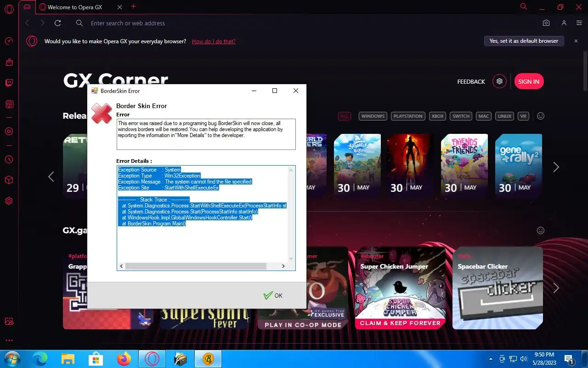Image resolution: width=588 pixels, height=368 pixels.
Task: Open Firefox from the taskbar
Action: (x=124, y=359)
